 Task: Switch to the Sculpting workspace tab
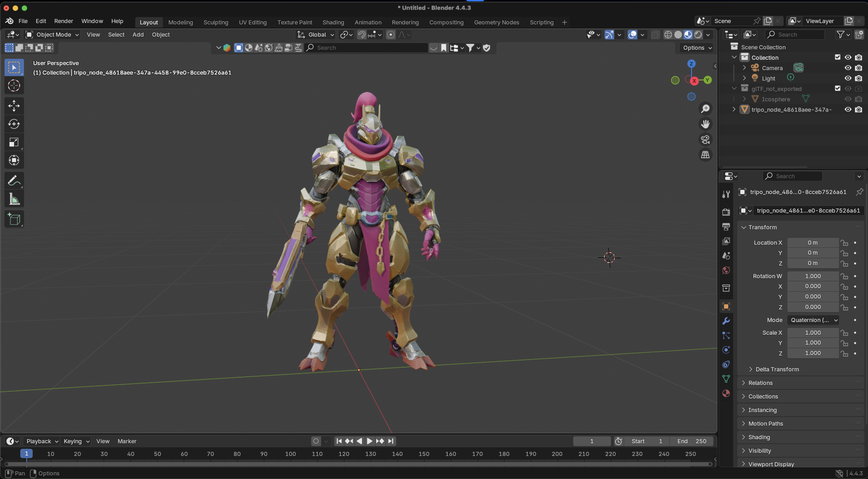[x=216, y=22]
